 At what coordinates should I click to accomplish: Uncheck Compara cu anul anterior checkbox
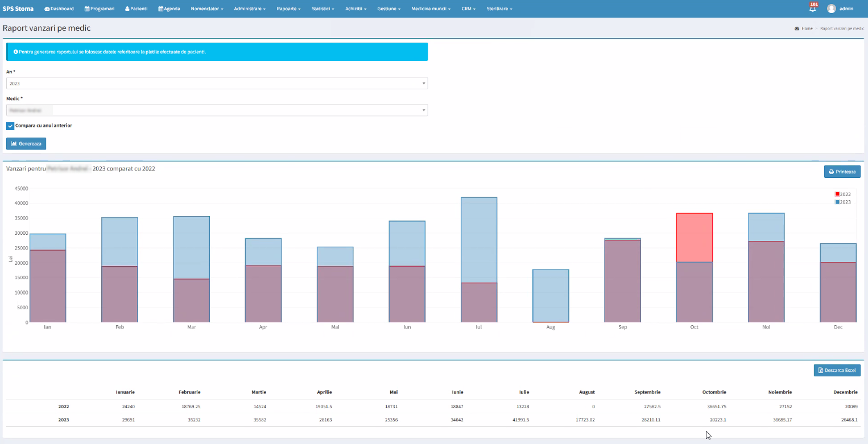(x=10, y=126)
